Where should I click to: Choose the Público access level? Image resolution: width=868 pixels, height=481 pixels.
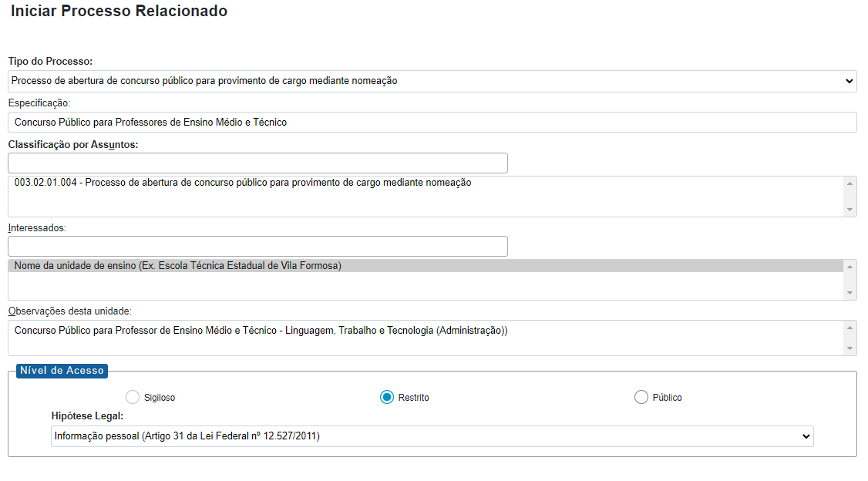[641, 397]
